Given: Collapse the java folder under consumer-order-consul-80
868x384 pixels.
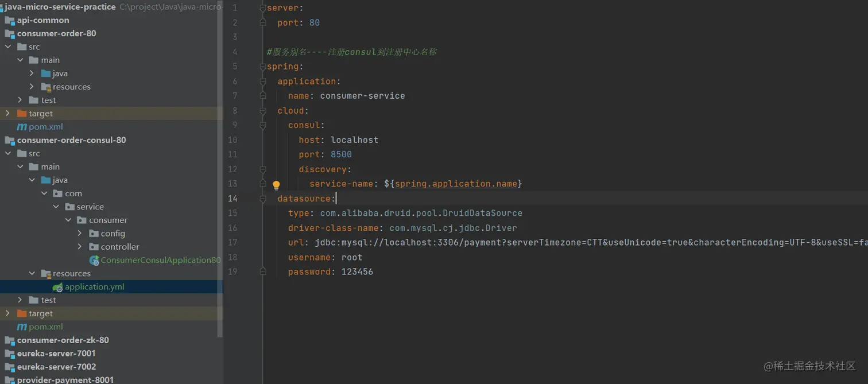Looking at the screenshot, I should [32, 180].
